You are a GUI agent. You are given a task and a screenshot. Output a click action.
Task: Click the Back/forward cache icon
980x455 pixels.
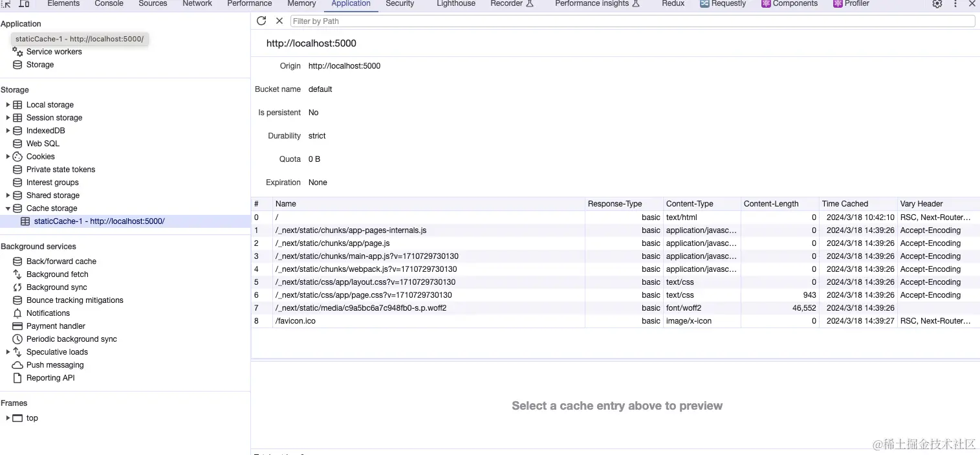[17, 261]
